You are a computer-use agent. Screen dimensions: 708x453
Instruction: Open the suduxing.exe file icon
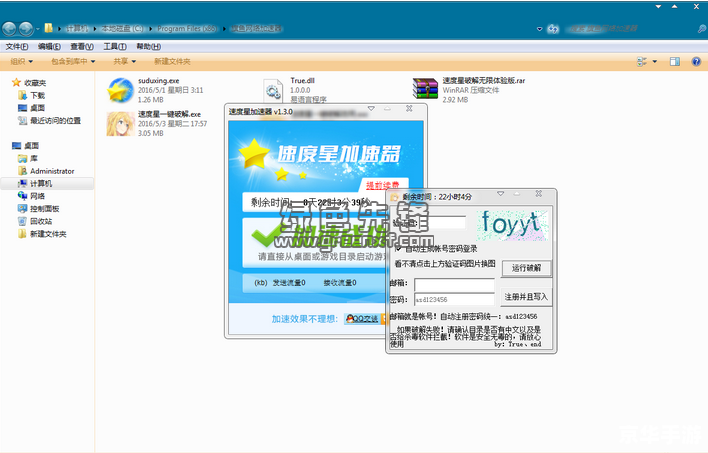[121, 90]
